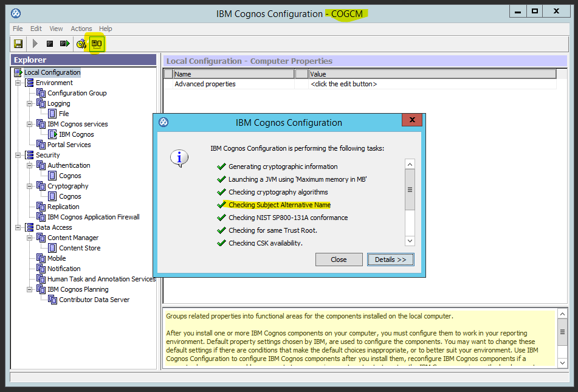Click the Cryptography node icon
This screenshot has height=392, width=578.
pyautogui.click(x=41, y=186)
